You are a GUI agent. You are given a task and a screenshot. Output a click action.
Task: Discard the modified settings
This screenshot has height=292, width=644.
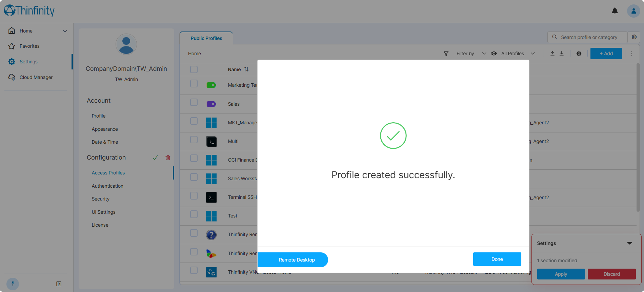pyautogui.click(x=611, y=274)
